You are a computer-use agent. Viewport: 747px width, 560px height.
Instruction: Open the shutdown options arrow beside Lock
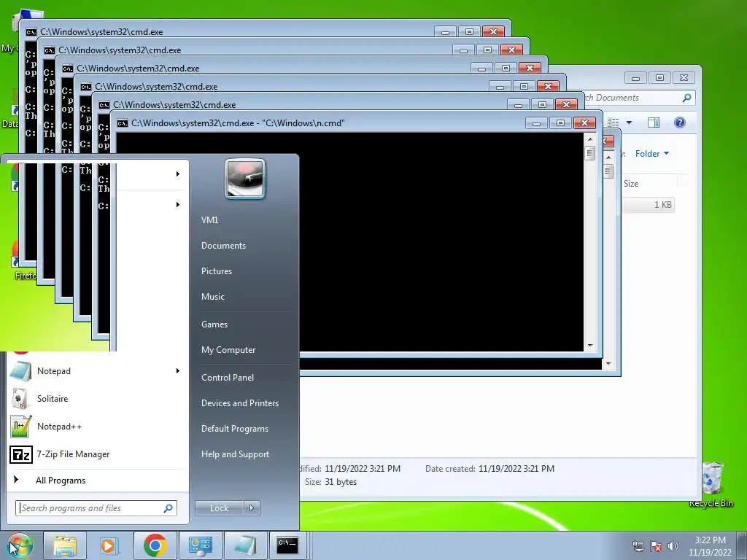[x=252, y=508]
